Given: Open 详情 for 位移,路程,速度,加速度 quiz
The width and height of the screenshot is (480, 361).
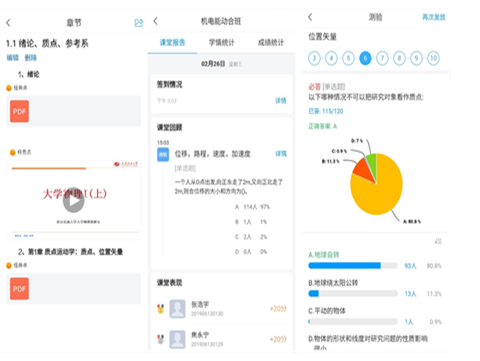Looking at the screenshot, I should 281,154.
